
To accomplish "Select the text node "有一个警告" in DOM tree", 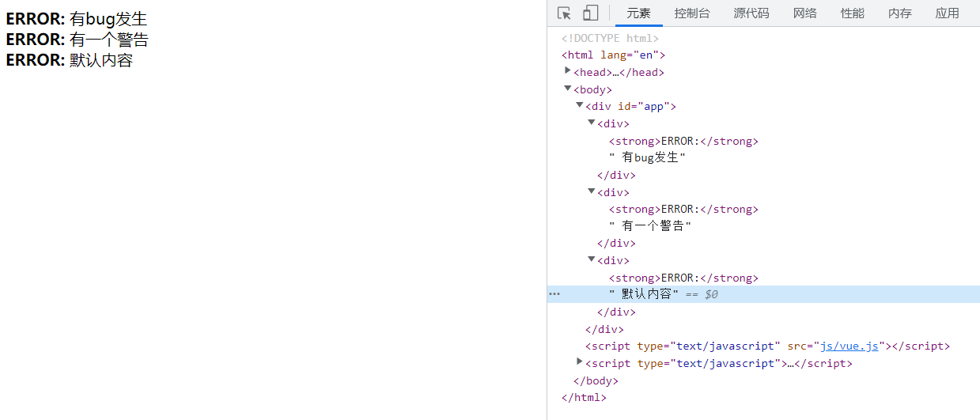I will [651, 226].
